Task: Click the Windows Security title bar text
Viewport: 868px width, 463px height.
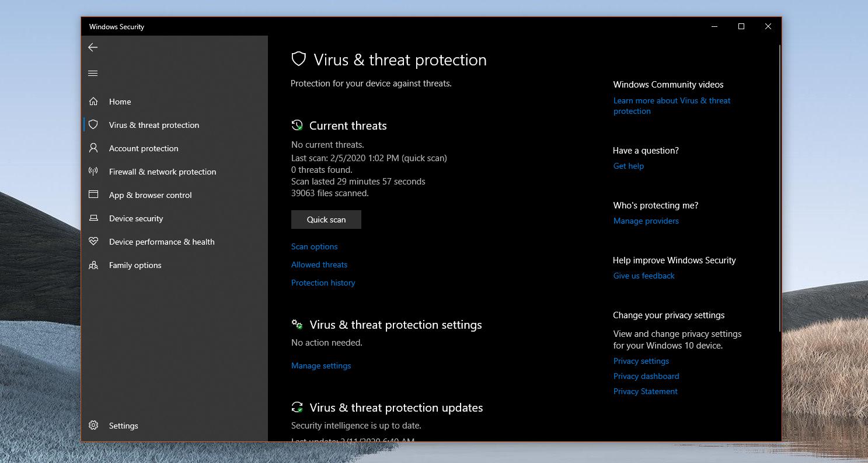Action: tap(117, 27)
